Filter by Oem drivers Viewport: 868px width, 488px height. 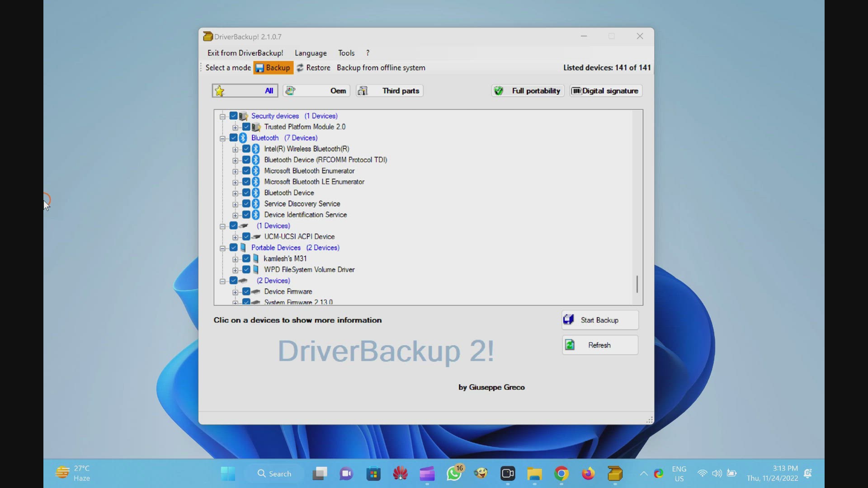tap(316, 91)
